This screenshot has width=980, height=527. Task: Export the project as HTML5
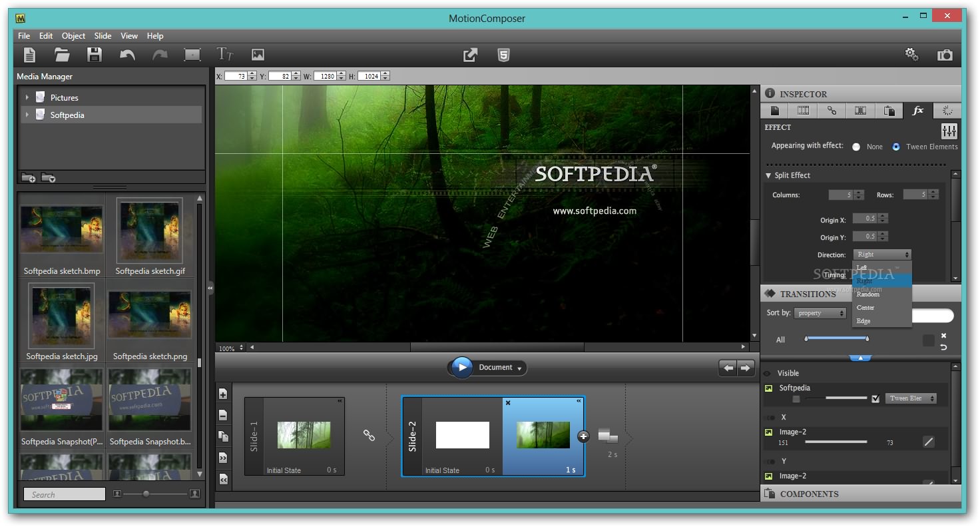point(504,55)
